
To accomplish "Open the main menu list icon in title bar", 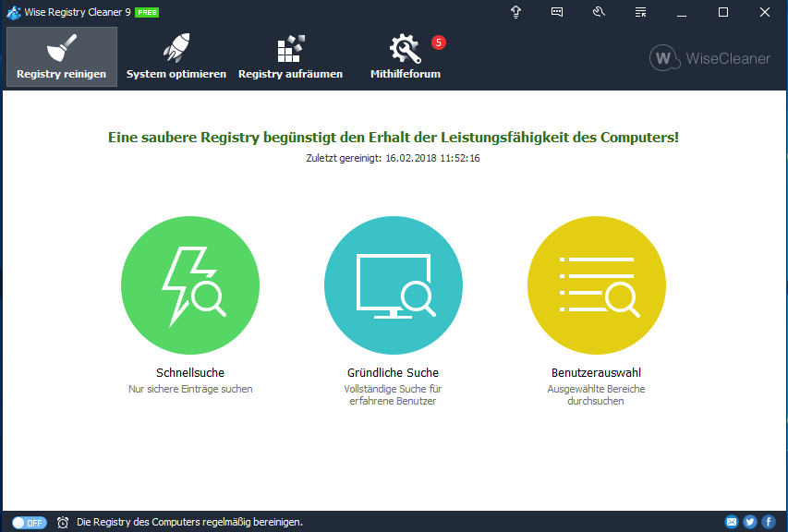I will 640,12.
